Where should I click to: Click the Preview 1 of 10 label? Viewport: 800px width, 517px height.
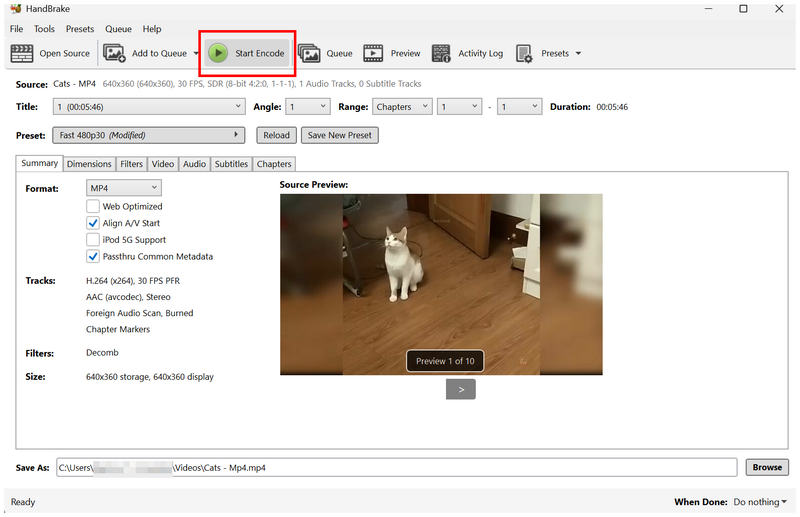(445, 361)
